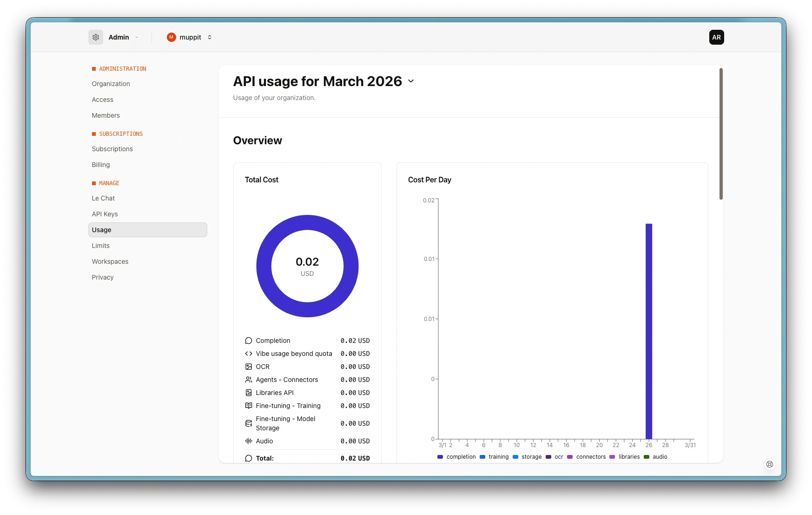Viewport: 812px width, 515px height.
Task: Click the Completion speech bubble icon
Action: click(249, 341)
